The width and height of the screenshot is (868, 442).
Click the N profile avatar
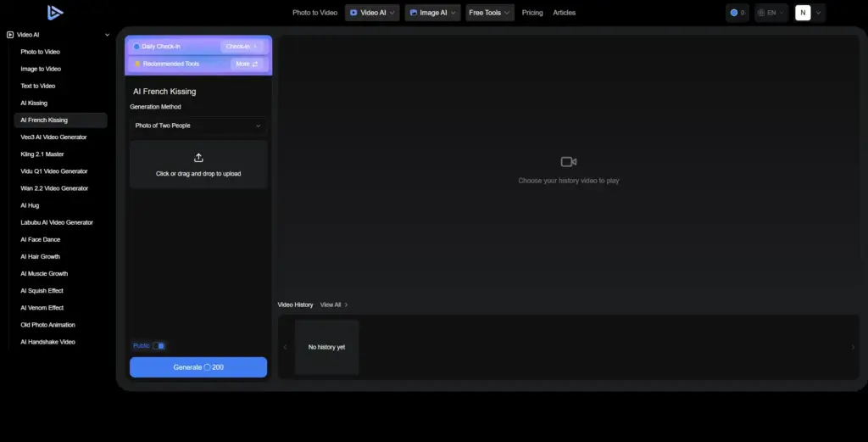pyautogui.click(x=803, y=13)
